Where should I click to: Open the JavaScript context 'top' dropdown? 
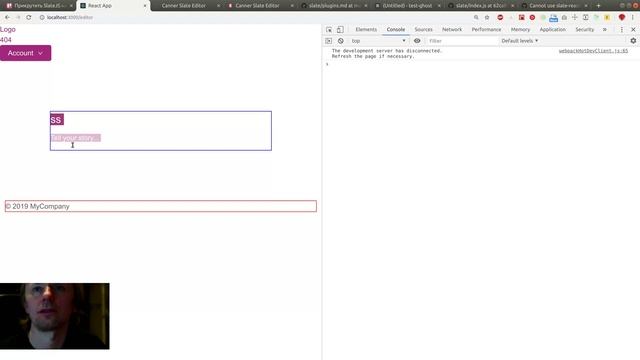[x=378, y=41]
